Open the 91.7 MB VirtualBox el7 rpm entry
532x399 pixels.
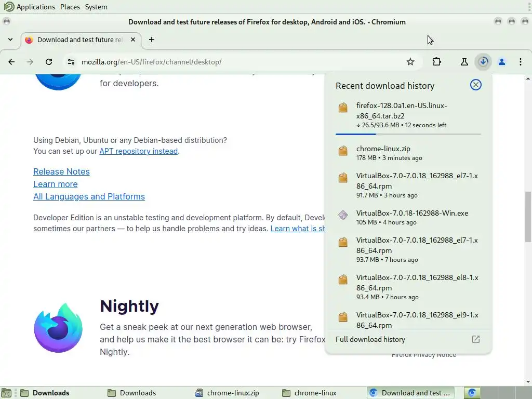point(408,185)
